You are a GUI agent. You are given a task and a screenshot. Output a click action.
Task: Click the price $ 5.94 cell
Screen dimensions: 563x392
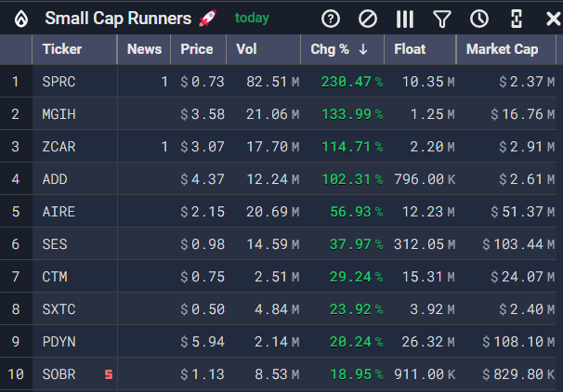point(203,342)
